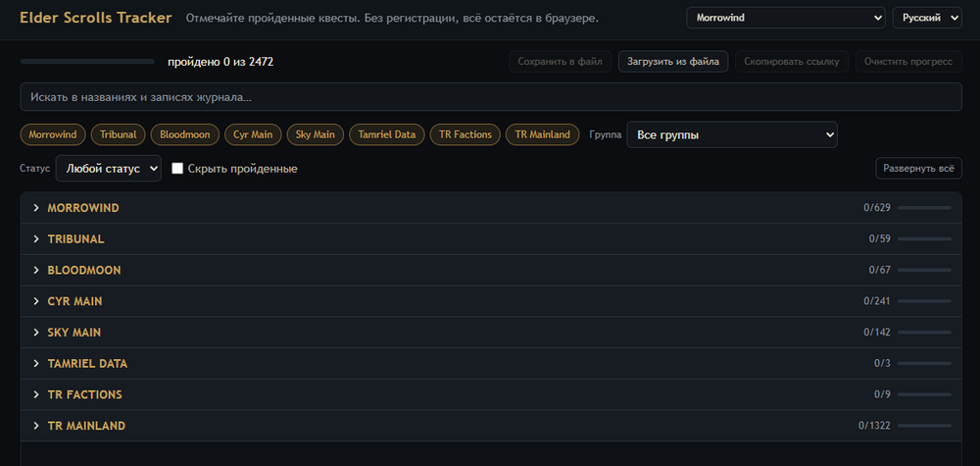The width and height of the screenshot is (980, 466).
Task: Expand the TR FACTIONS section chevron
Action: point(36,394)
